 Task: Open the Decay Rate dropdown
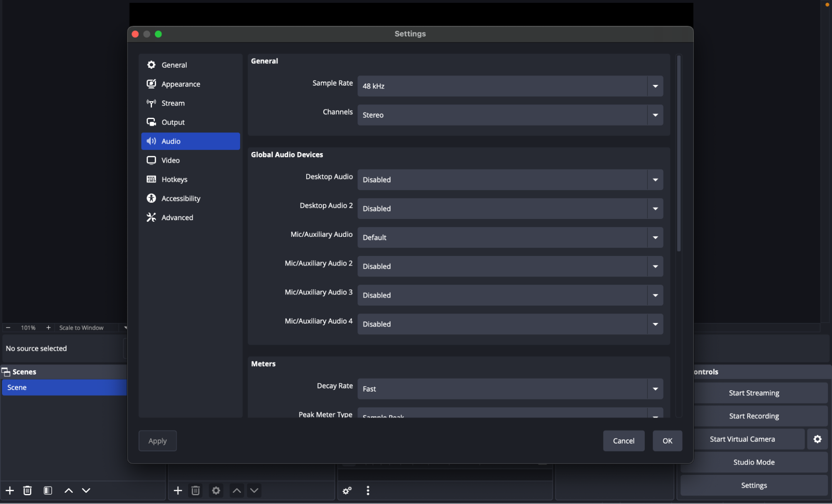tap(655, 389)
